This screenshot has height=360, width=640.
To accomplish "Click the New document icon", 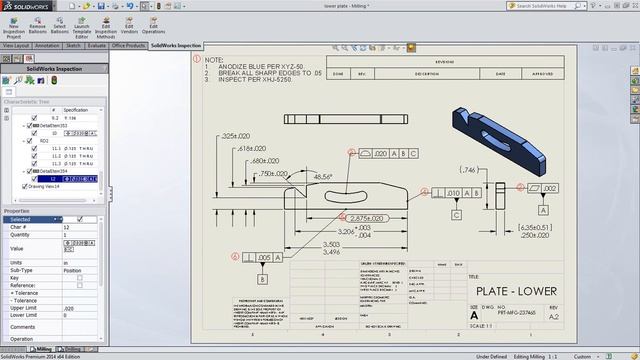I will pyautogui.click(x=72, y=6).
